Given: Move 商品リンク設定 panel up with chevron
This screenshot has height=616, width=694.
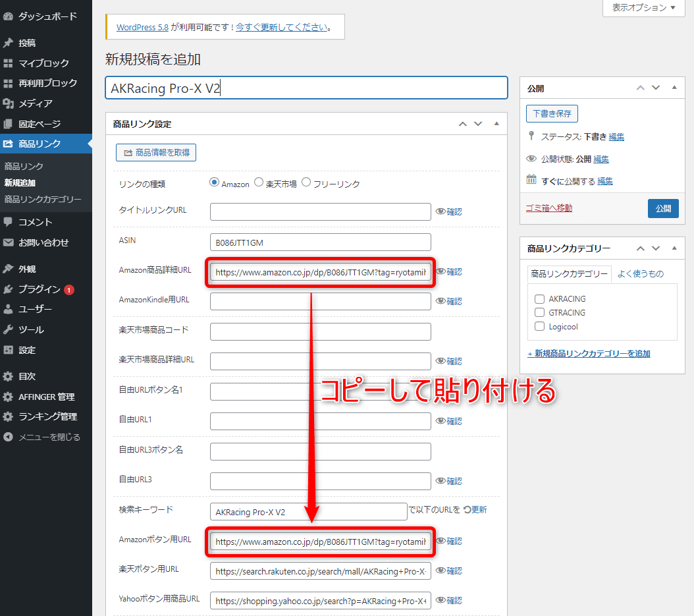Looking at the screenshot, I should [463, 124].
